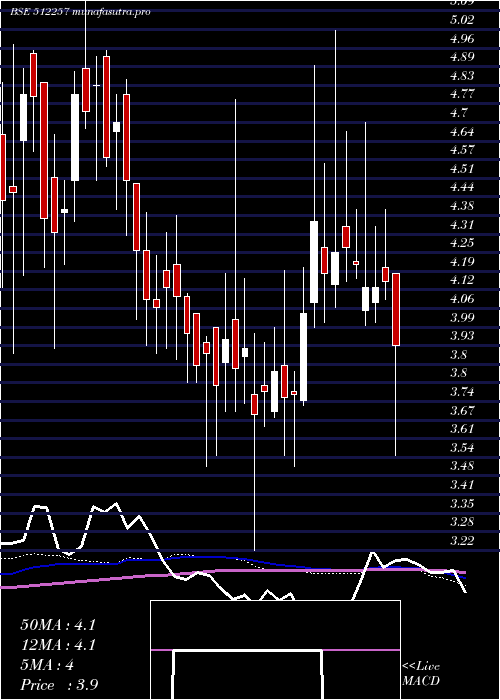Click the 4.31 price label
Screen dimensions: 500x700
(x=462, y=224)
